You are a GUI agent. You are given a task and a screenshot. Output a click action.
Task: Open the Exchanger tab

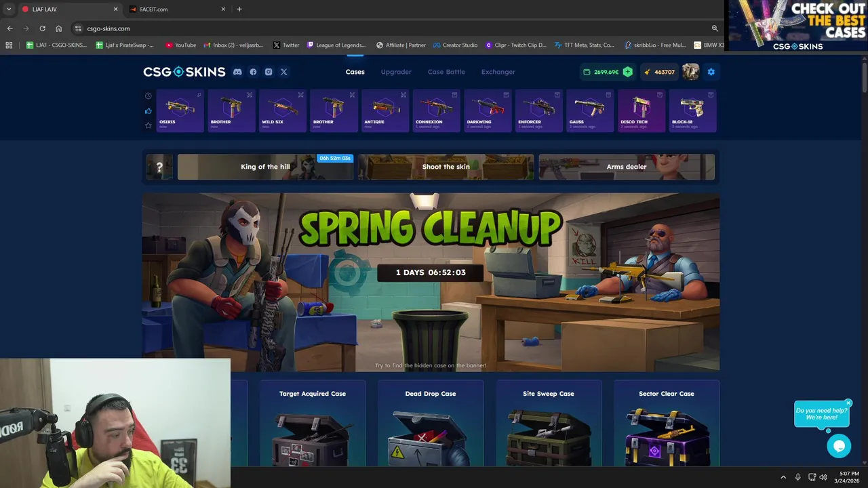(498, 72)
